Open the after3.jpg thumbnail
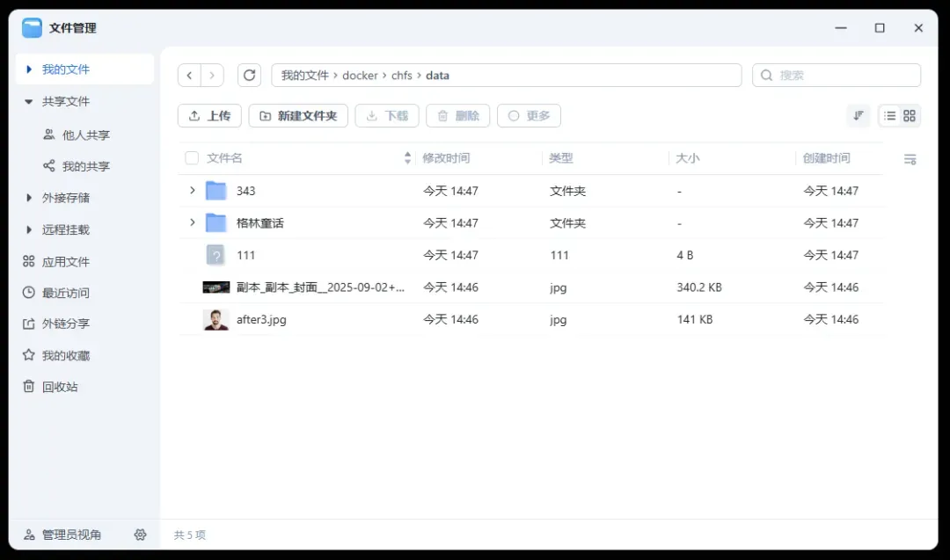Screen dimensions: 950x560 pyautogui.click(x=216, y=320)
